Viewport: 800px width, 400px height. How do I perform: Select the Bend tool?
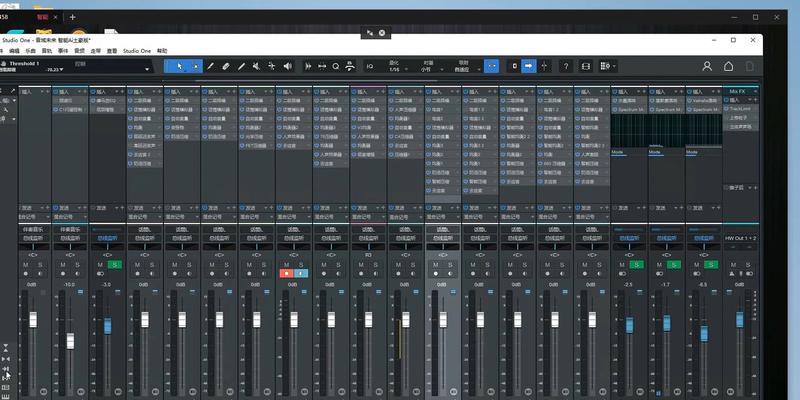[x=272, y=66]
